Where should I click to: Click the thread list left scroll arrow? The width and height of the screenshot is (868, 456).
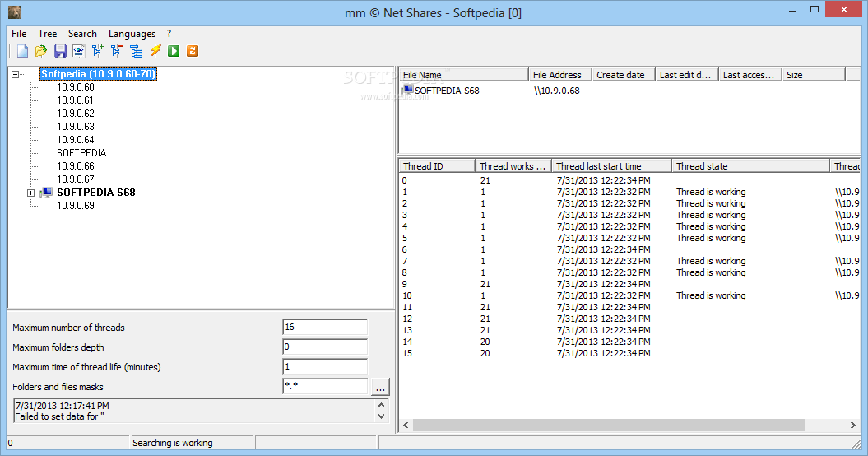tap(406, 425)
